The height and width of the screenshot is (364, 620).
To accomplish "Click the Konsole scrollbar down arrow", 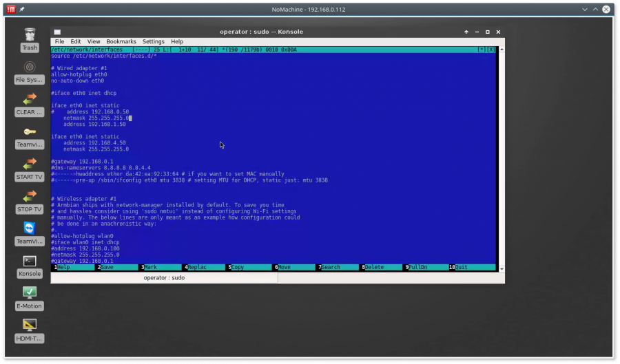I will point(501,268).
